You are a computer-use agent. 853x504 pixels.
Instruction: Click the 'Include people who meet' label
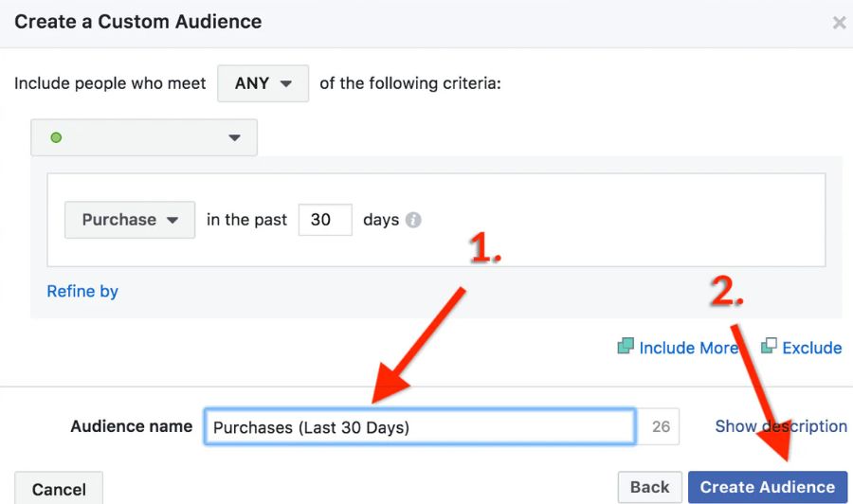pos(110,83)
